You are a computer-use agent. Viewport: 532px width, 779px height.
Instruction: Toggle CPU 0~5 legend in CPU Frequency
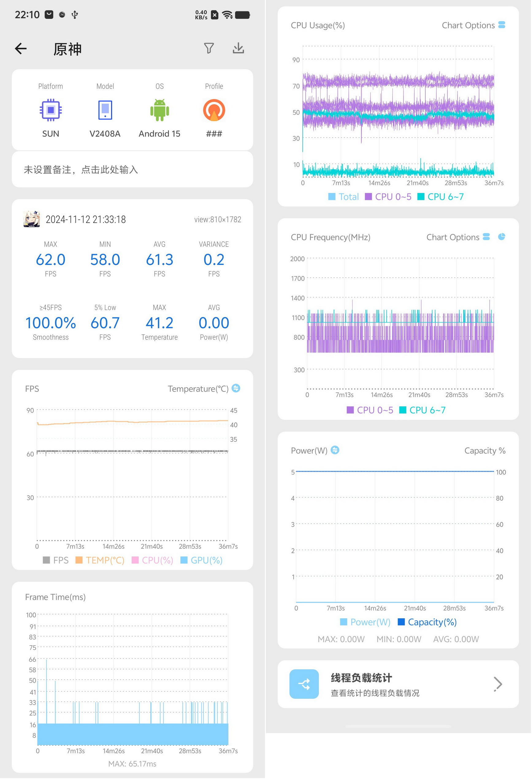point(370,410)
